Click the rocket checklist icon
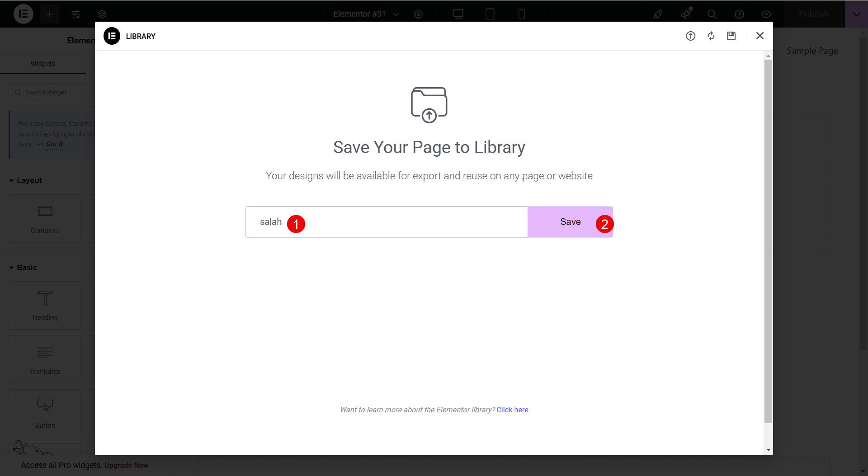This screenshot has width=868, height=476. 658,14
